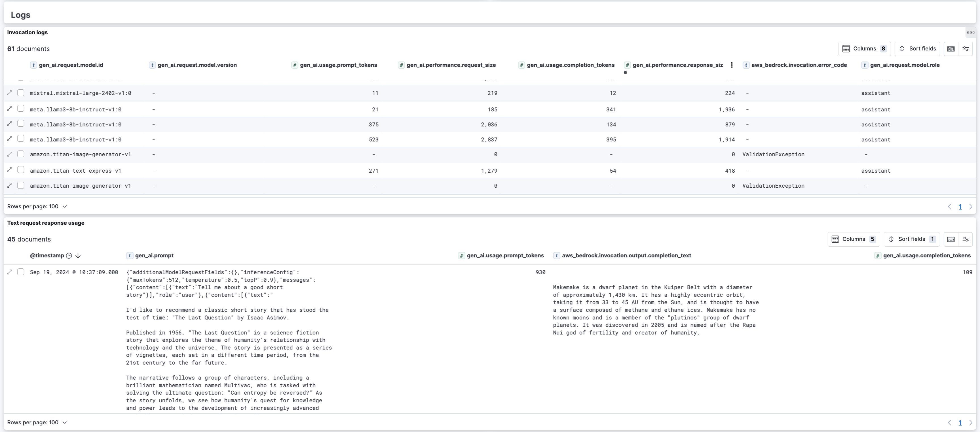Open Rows per page dropdown in Invocation logs
This screenshot has width=980, height=432.
point(37,206)
